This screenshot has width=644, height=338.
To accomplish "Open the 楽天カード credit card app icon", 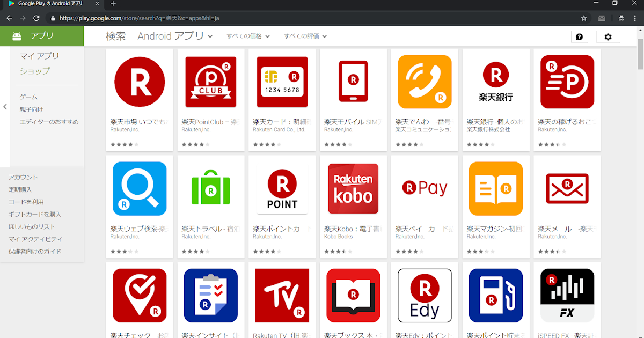I will tap(282, 82).
